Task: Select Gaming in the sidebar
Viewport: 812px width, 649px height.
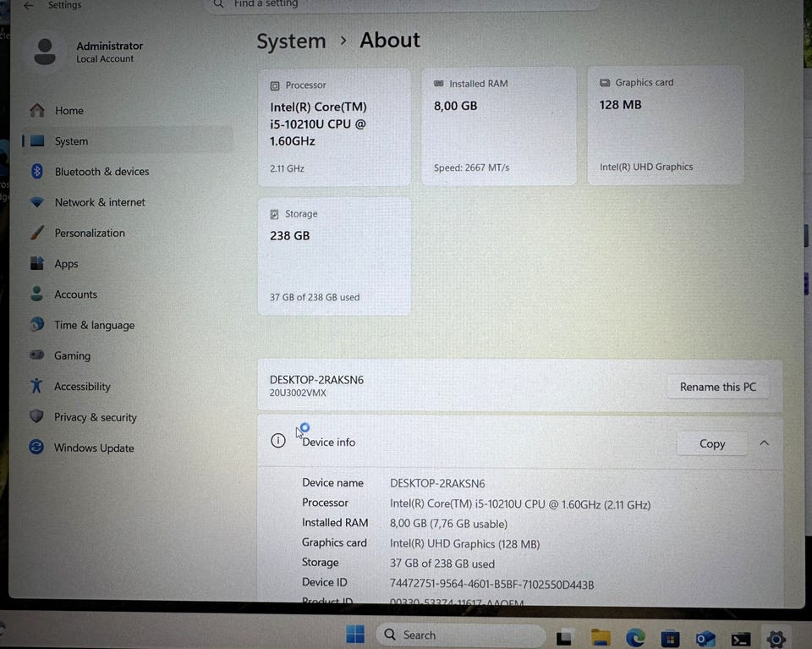Action: pos(72,356)
